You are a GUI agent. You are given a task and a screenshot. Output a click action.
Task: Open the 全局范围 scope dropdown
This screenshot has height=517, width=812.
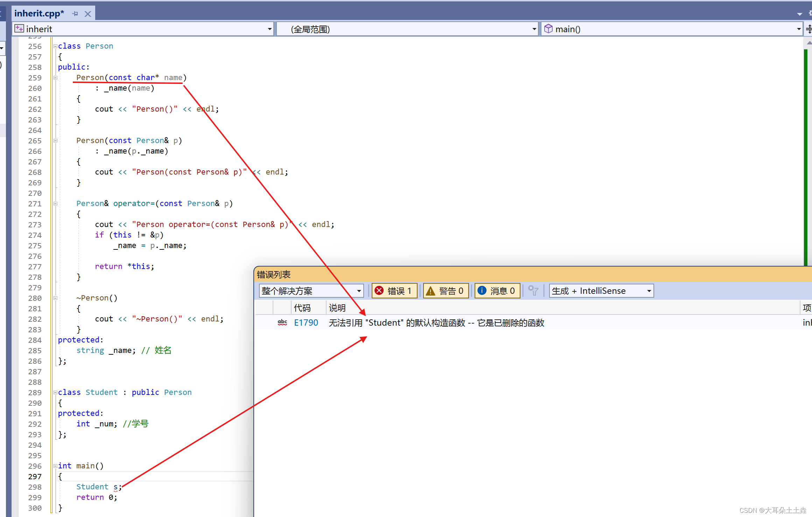pyautogui.click(x=534, y=29)
